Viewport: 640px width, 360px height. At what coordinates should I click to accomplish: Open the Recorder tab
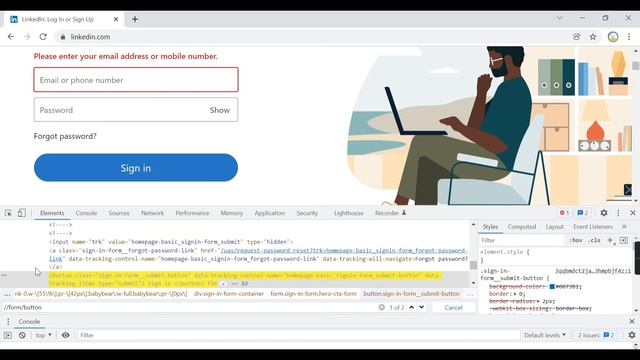(x=390, y=213)
